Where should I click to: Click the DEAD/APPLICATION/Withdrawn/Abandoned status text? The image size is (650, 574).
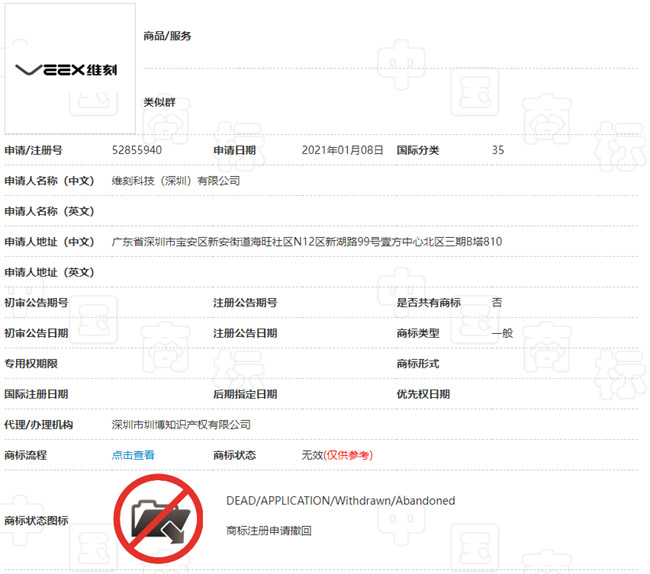340,500
